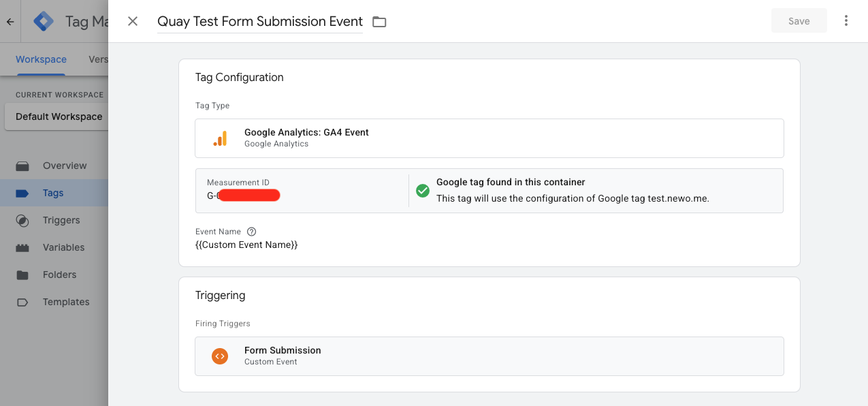Open the three-dot more options menu
Image resolution: width=868 pixels, height=406 pixels.
pyautogui.click(x=846, y=20)
